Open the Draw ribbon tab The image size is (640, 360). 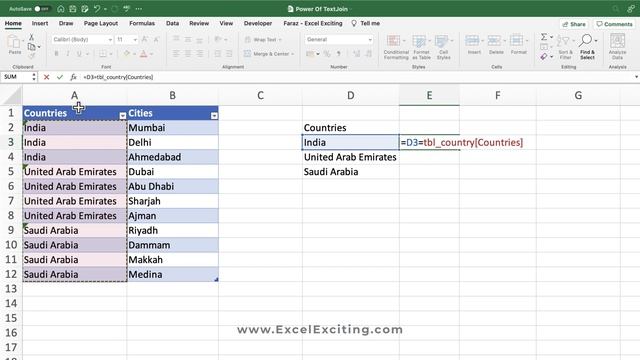click(x=66, y=23)
